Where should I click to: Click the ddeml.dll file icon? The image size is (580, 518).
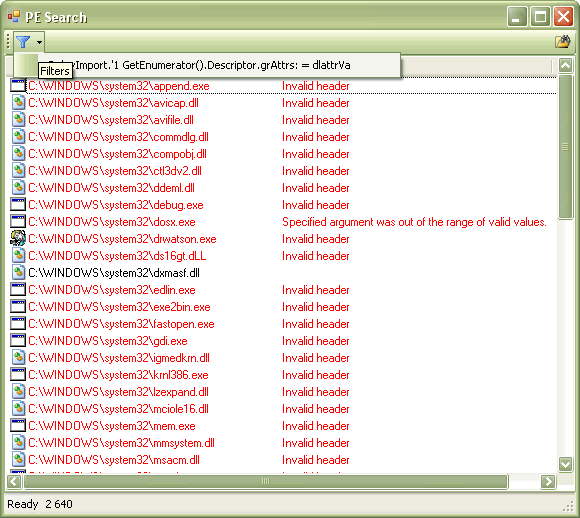[x=18, y=188]
